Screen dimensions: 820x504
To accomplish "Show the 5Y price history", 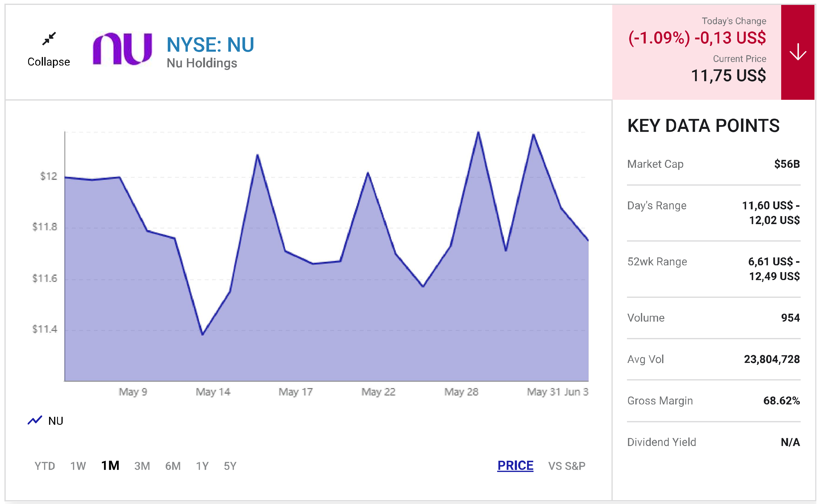I will tap(230, 466).
